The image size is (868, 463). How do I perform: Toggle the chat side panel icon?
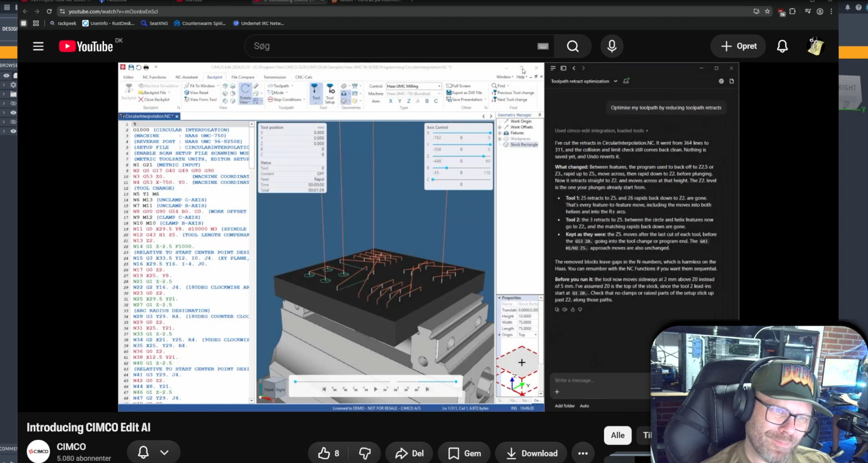563,68
